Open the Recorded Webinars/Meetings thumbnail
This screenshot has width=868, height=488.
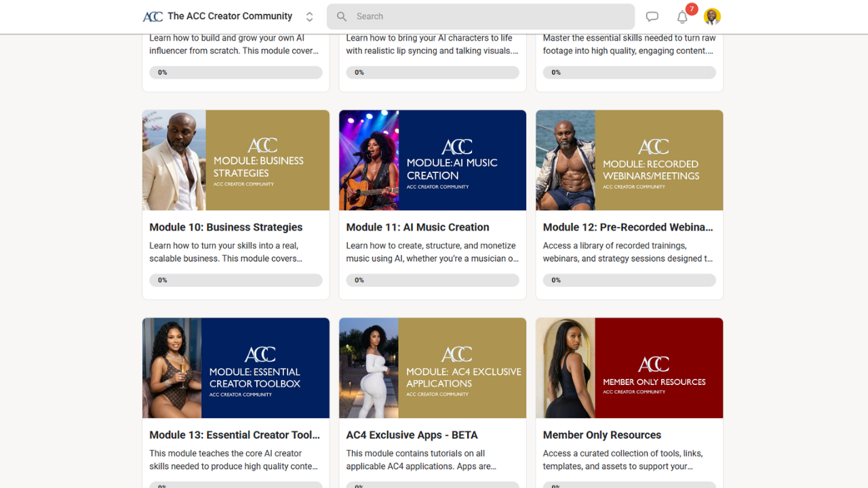(629, 160)
